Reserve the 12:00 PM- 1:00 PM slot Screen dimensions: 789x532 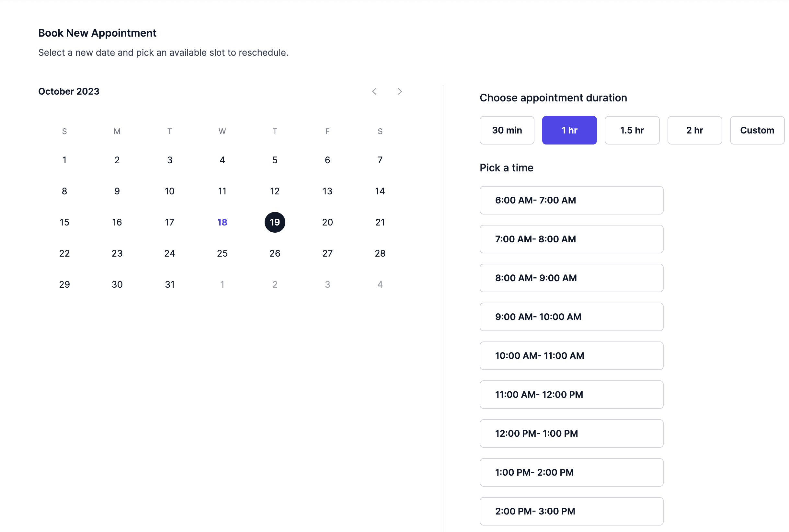[x=571, y=433]
